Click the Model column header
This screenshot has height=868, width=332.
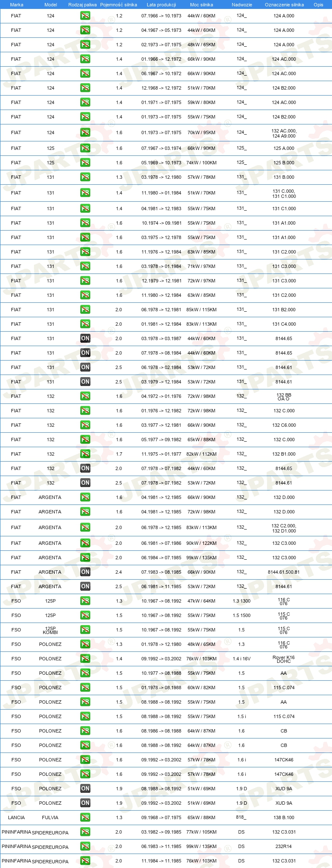click(51, 5)
